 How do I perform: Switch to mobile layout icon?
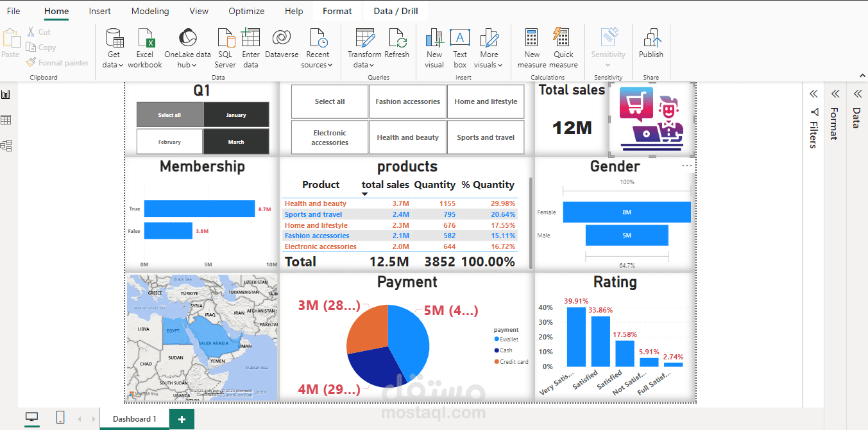pos(60,418)
